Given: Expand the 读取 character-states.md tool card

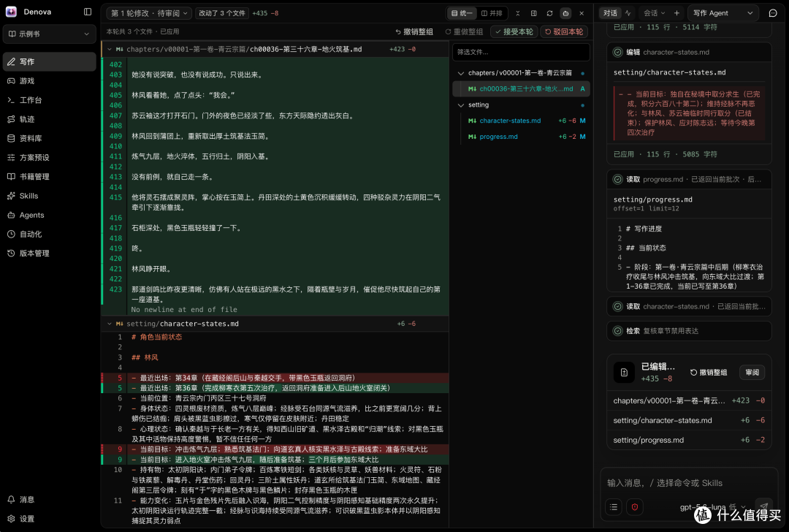Looking at the screenshot, I should click(x=689, y=306).
